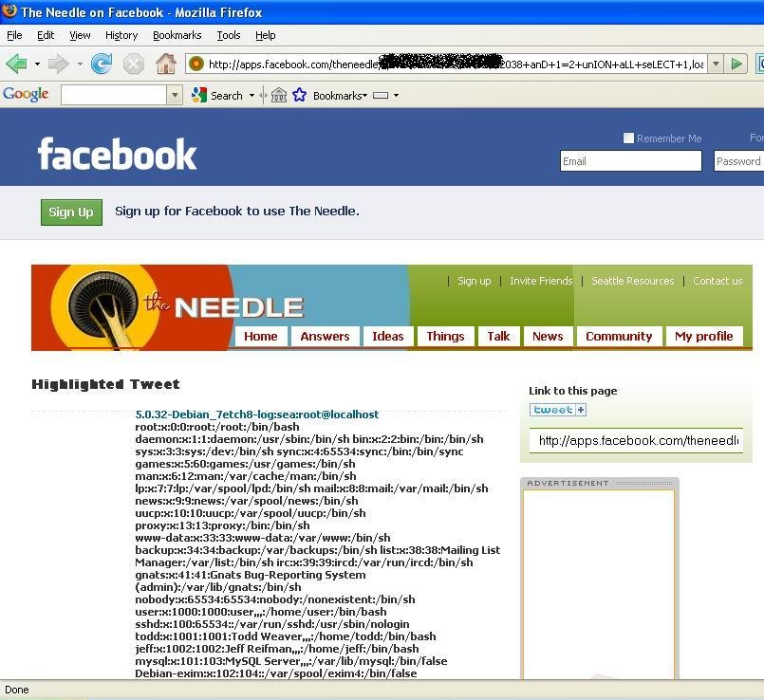
Task: Open the Back button history dropdown
Action: click(38, 64)
